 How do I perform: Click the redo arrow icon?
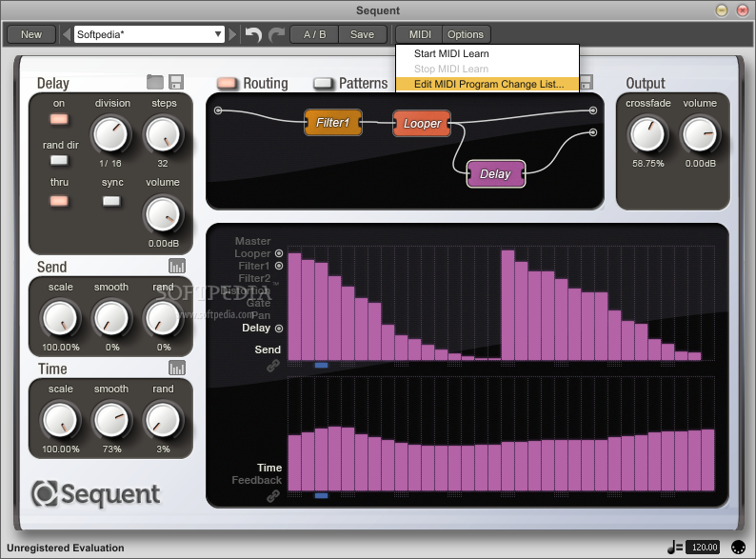[x=277, y=34]
